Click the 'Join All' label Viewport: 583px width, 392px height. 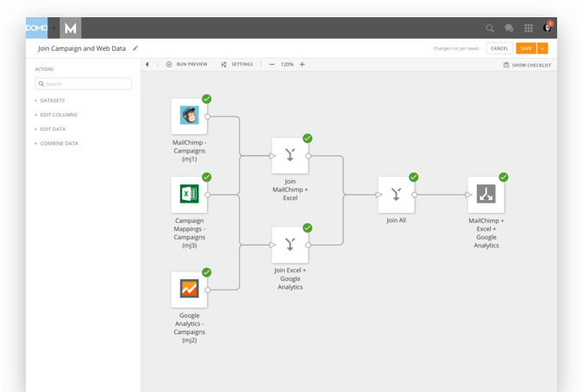coord(397,221)
